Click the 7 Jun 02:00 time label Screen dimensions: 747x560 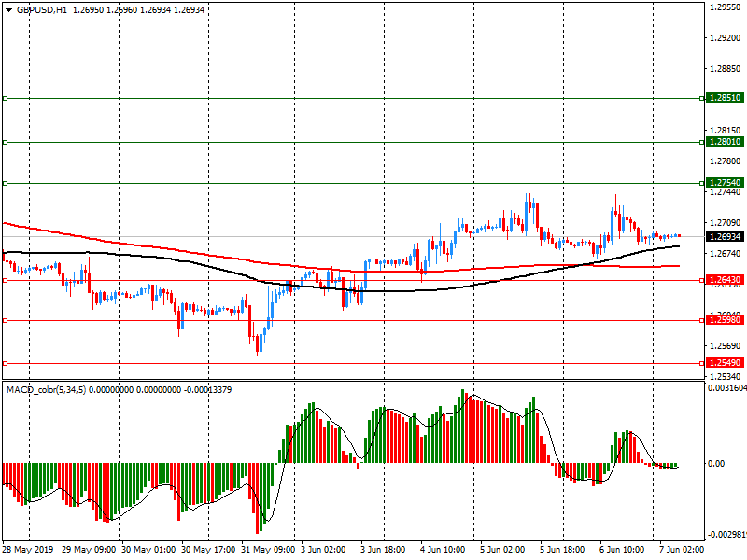[x=682, y=550]
